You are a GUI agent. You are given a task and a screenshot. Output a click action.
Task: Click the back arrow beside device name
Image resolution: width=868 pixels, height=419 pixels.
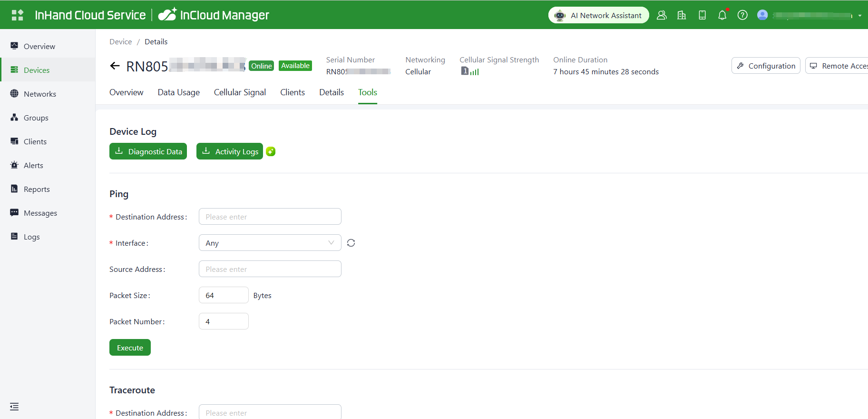115,66
